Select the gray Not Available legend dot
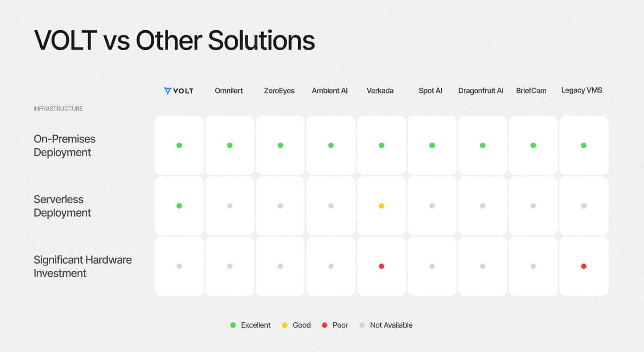This screenshot has height=352, width=644. tap(362, 325)
